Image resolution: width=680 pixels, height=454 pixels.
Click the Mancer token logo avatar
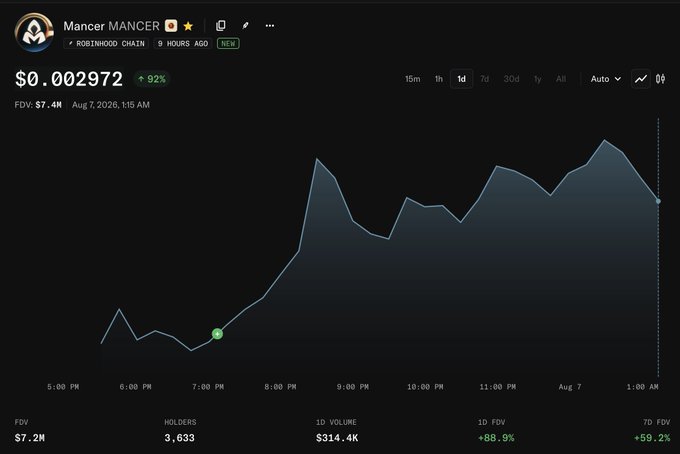pos(34,33)
